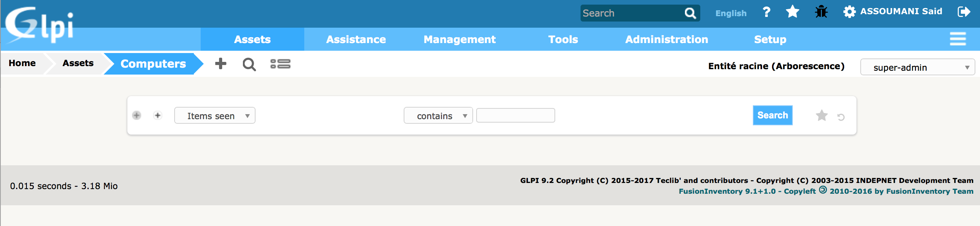Viewport: 980px width, 226px height.
Task: Open the Management menu
Action: [x=460, y=39]
